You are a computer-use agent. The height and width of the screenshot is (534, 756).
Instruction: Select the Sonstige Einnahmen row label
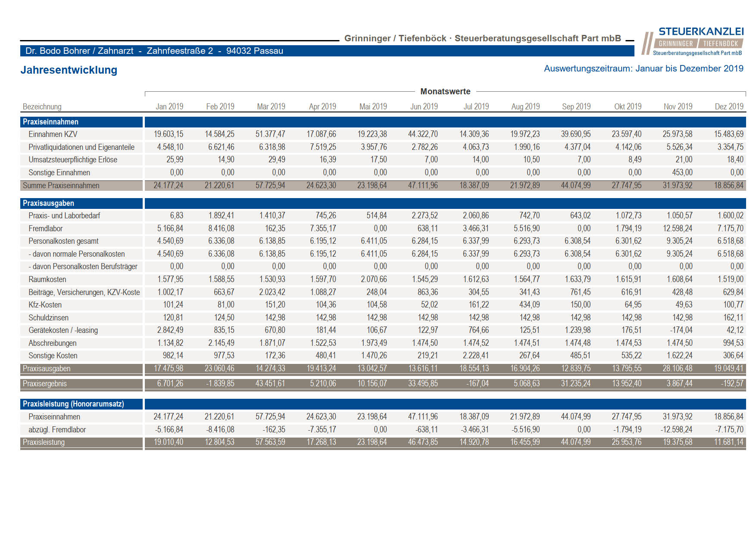point(59,173)
